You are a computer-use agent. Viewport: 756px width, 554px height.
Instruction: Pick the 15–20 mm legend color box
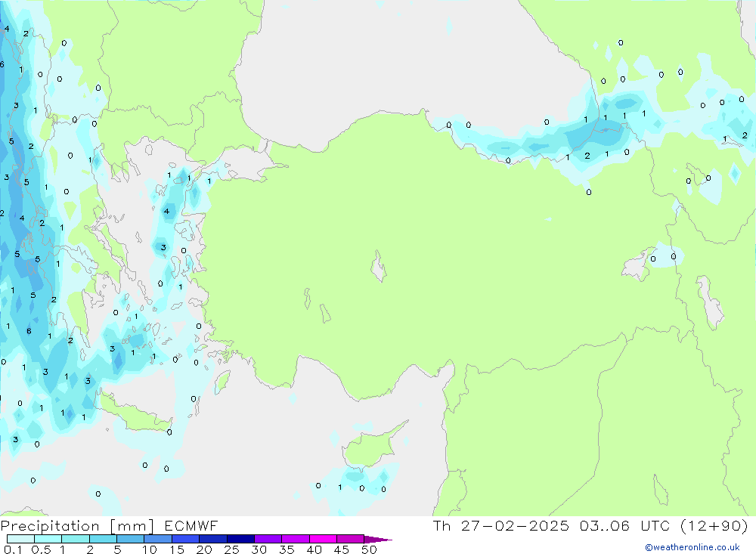(x=186, y=539)
